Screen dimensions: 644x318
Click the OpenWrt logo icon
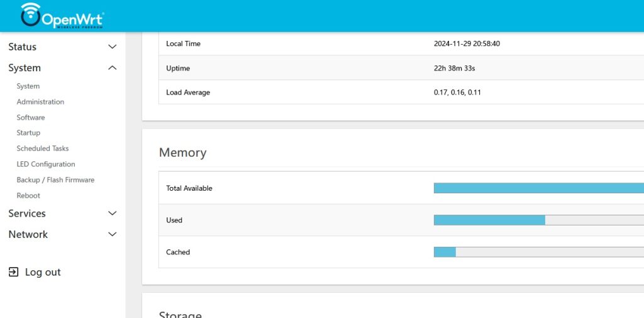(31, 15)
